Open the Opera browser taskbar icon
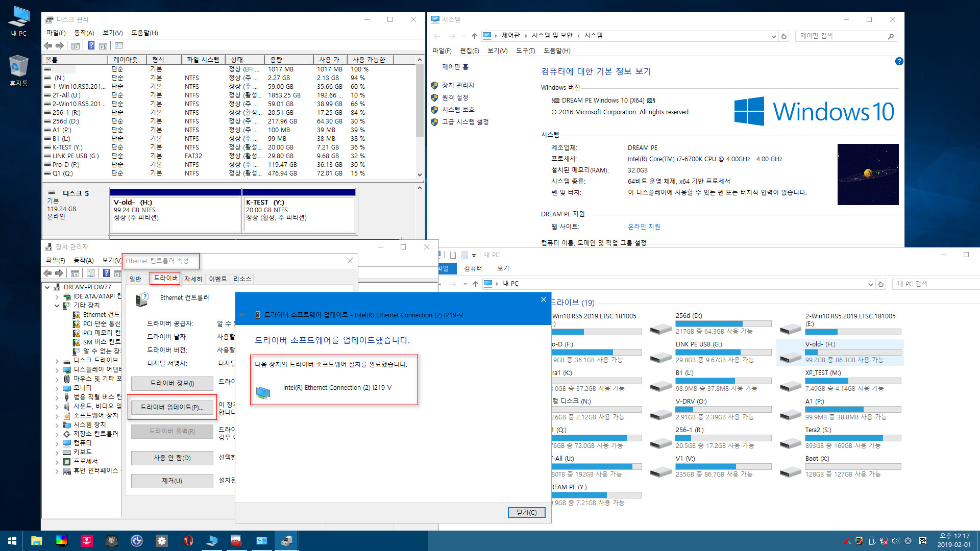The height and width of the screenshot is (551, 980). [x=188, y=541]
